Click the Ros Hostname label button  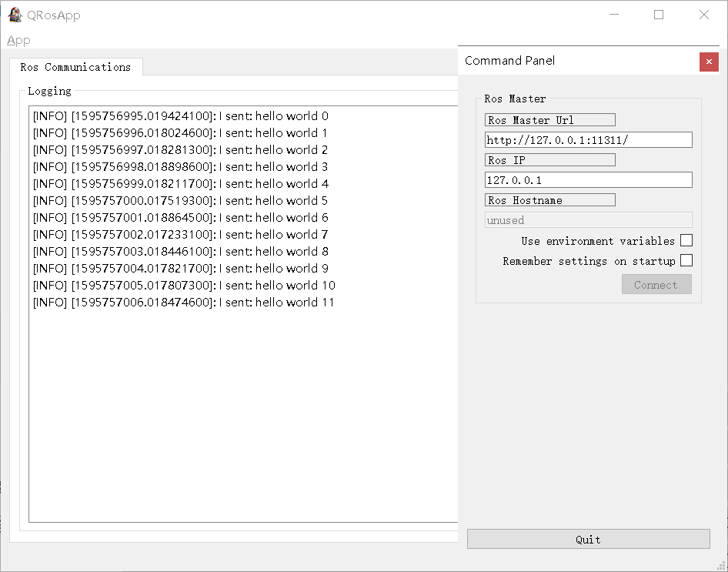click(x=549, y=199)
